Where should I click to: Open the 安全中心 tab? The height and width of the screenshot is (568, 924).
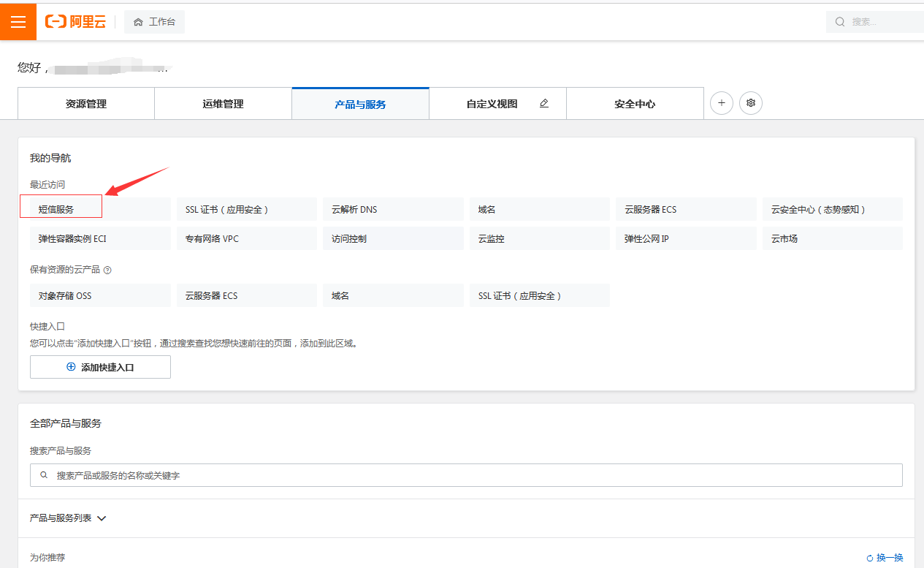click(635, 104)
